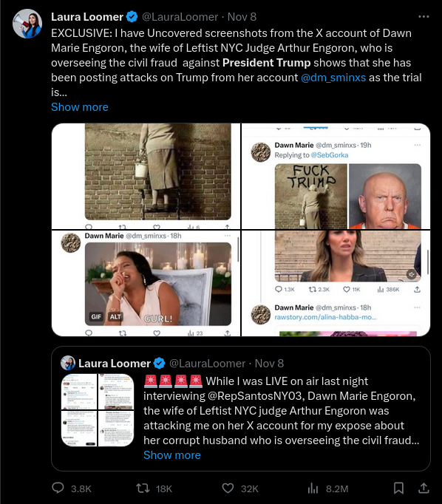Like the post with 32K likes

pos(228,488)
